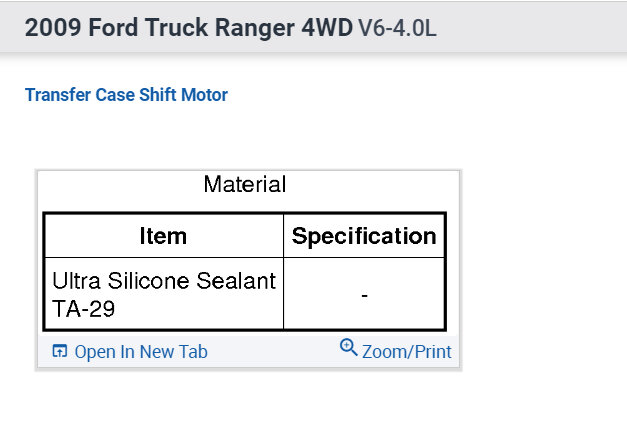This screenshot has width=627, height=431.
Task: Click the "4WD" text in the heading
Action: tap(327, 27)
